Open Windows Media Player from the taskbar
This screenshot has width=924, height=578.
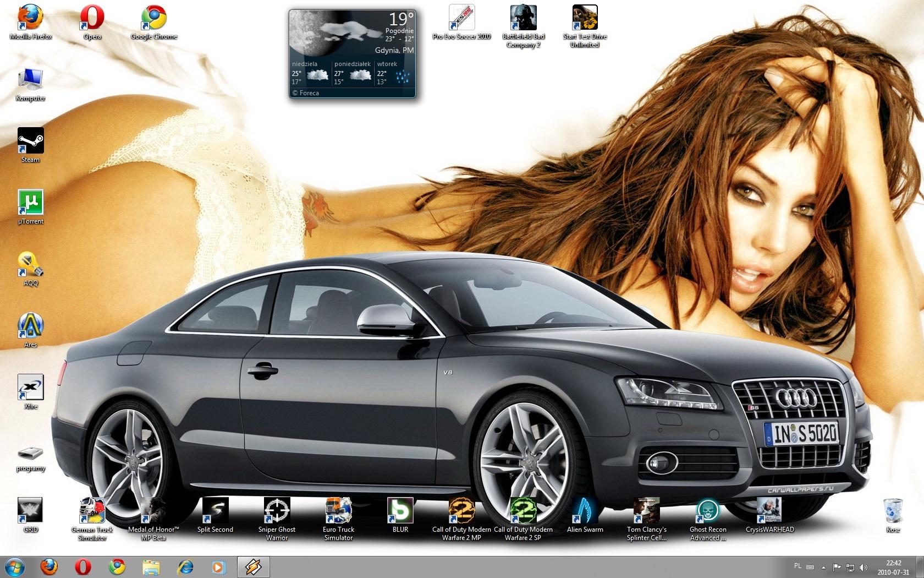219,567
